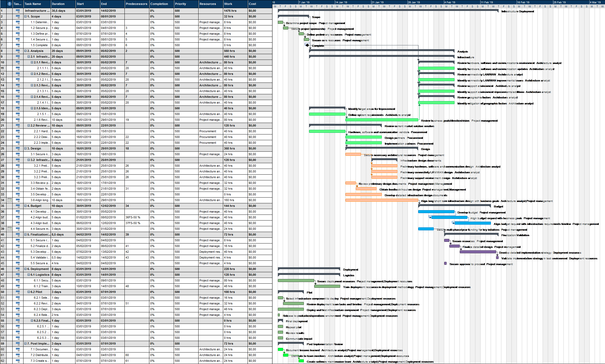The width and height of the screenshot is (605, 364).
Task: Click the calendar icon beside task 3.6 Align long
Action: point(10,200)
